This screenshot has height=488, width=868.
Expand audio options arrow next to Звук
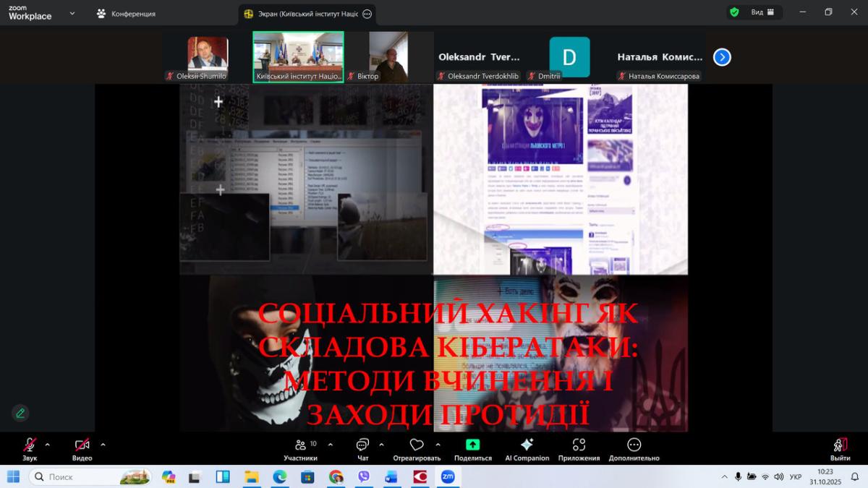pos(48,445)
